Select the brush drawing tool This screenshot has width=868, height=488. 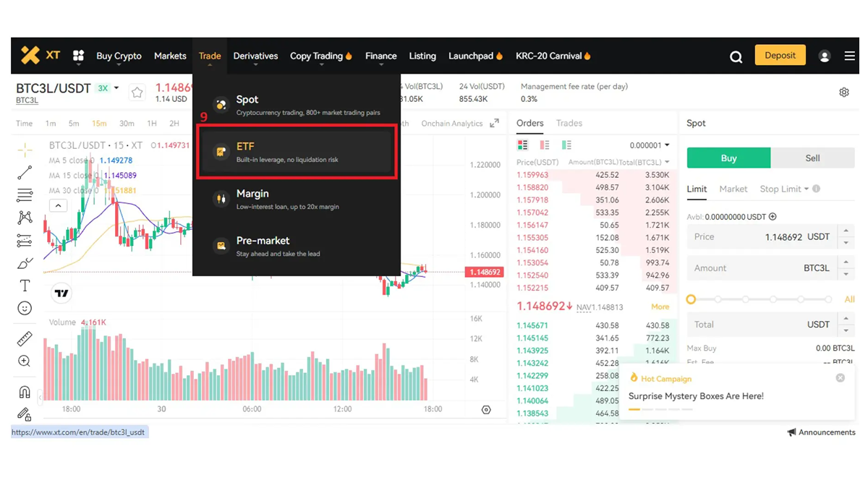25,263
